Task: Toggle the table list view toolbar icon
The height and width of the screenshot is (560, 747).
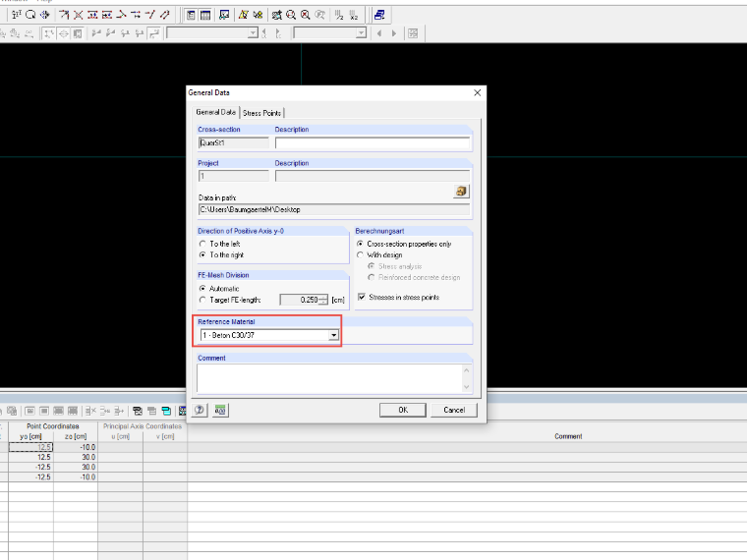Action: pos(191,15)
